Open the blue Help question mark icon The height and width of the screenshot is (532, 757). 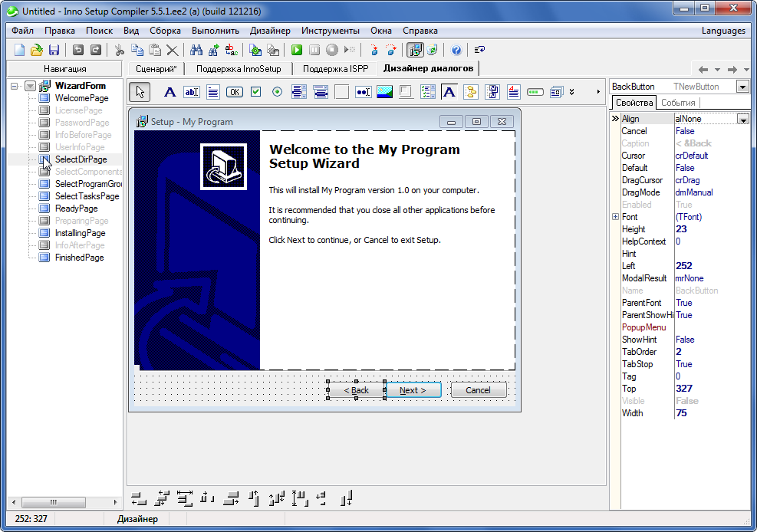[x=456, y=50]
